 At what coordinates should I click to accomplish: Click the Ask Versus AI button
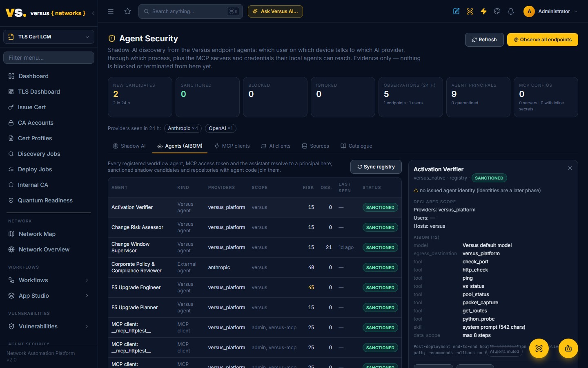tap(275, 11)
